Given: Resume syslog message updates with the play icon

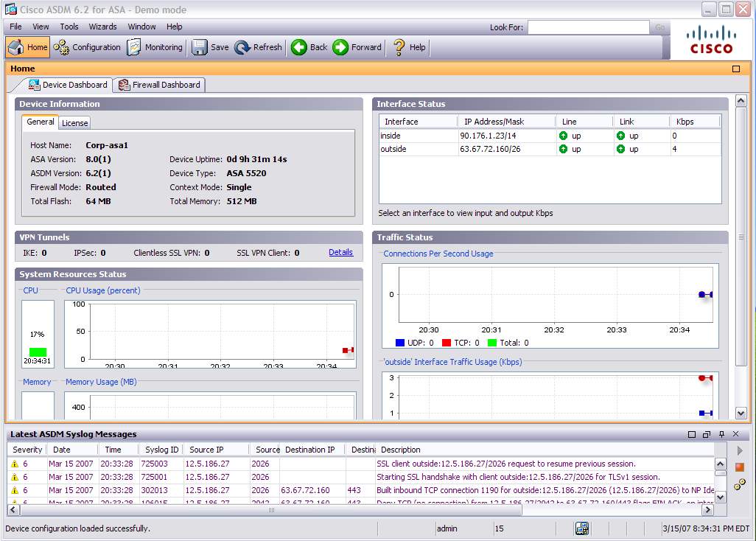Looking at the screenshot, I should coord(740,450).
